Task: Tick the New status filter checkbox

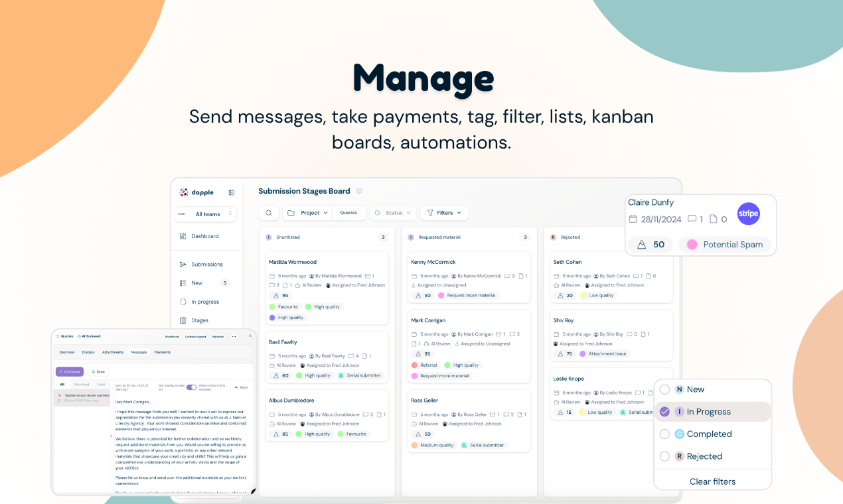Action: click(664, 389)
